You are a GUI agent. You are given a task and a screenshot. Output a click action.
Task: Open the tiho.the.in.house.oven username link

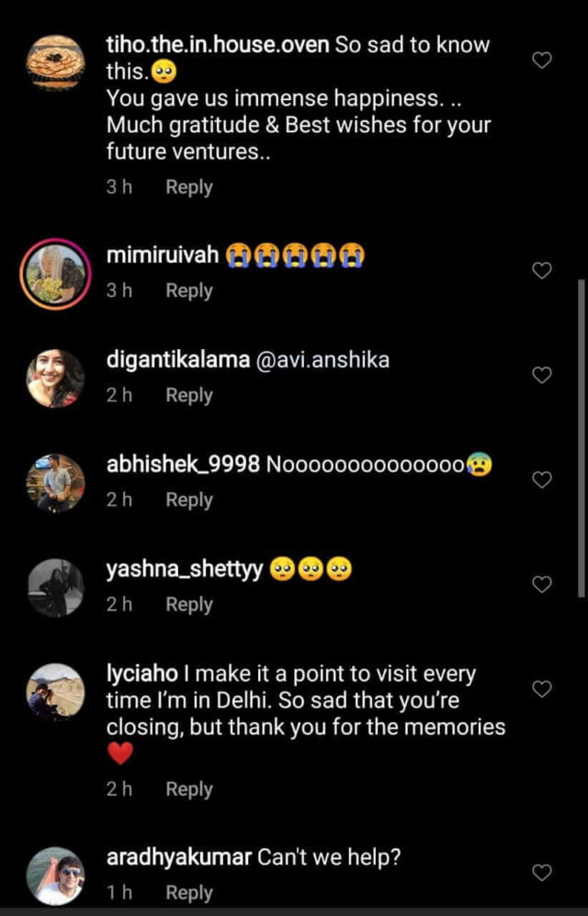pyautogui.click(x=218, y=45)
